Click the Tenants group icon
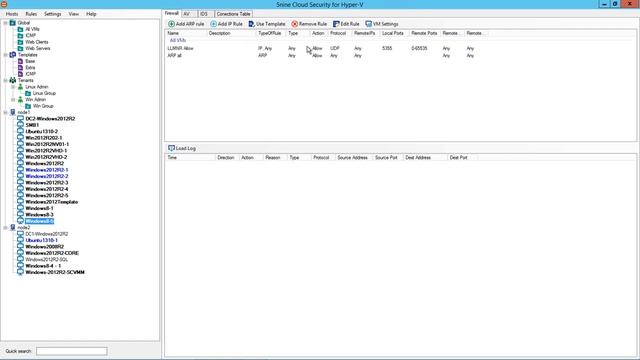Image resolution: width=640 pixels, height=360 pixels. tap(13, 80)
